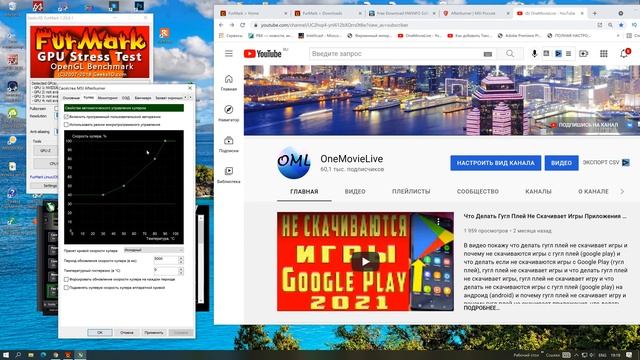Click Отмена in the Afterburner properties dialog
The width and height of the screenshot is (640, 360).
(x=127, y=333)
